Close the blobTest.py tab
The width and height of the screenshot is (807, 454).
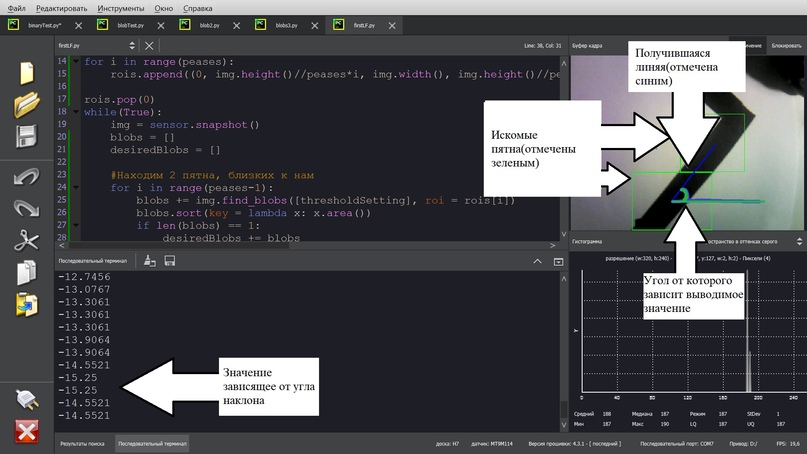[x=161, y=25]
